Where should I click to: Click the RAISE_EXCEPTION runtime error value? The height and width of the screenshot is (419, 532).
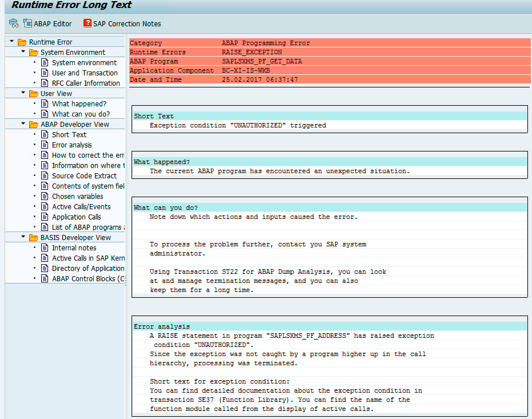pyautogui.click(x=252, y=52)
